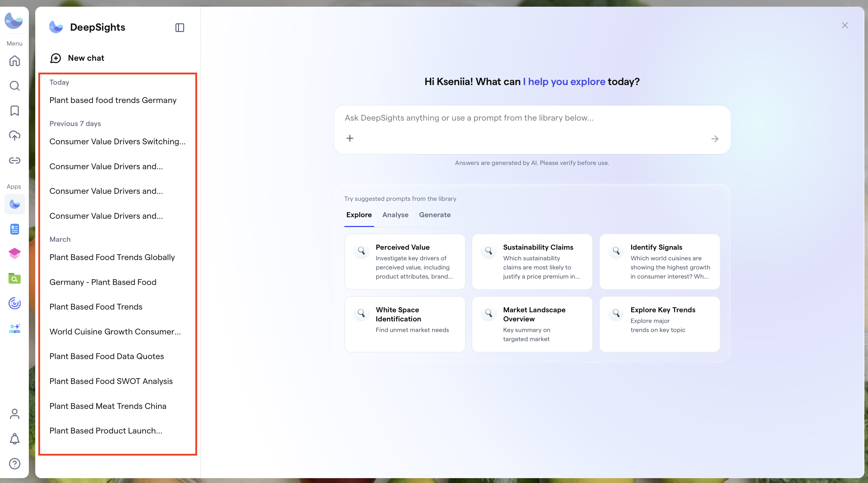Switch to the Generate prompts tab
The width and height of the screenshot is (868, 483).
(x=435, y=215)
